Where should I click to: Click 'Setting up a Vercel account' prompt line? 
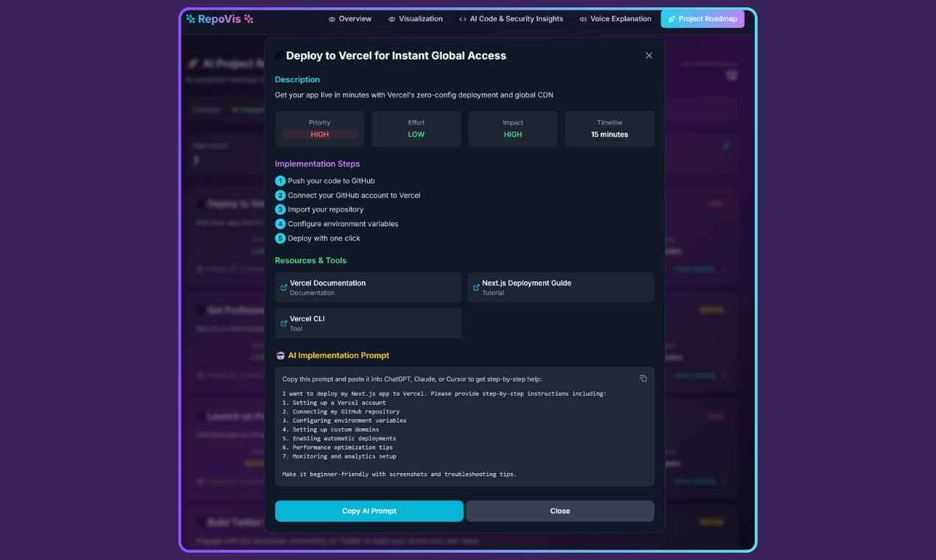tap(334, 402)
